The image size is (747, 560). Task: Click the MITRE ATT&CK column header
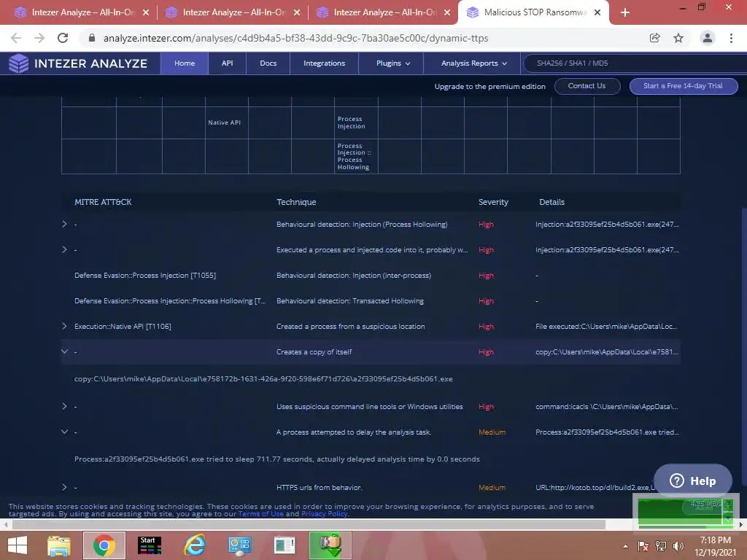(103, 202)
